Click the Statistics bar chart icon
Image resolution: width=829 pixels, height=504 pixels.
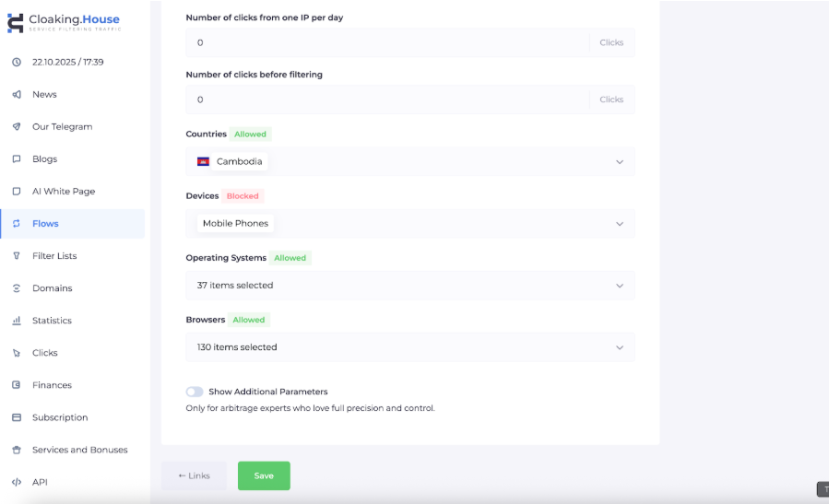(x=17, y=321)
